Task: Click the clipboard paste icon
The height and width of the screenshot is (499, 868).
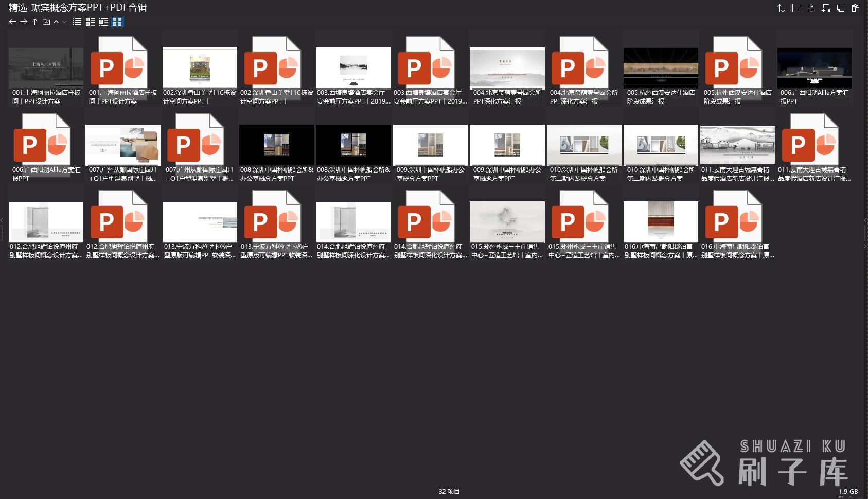Action: [855, 8]
